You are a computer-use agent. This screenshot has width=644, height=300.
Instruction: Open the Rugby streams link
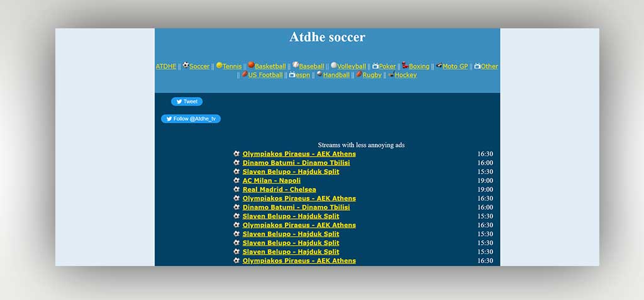pyautogui.click(x=372, y=75)
